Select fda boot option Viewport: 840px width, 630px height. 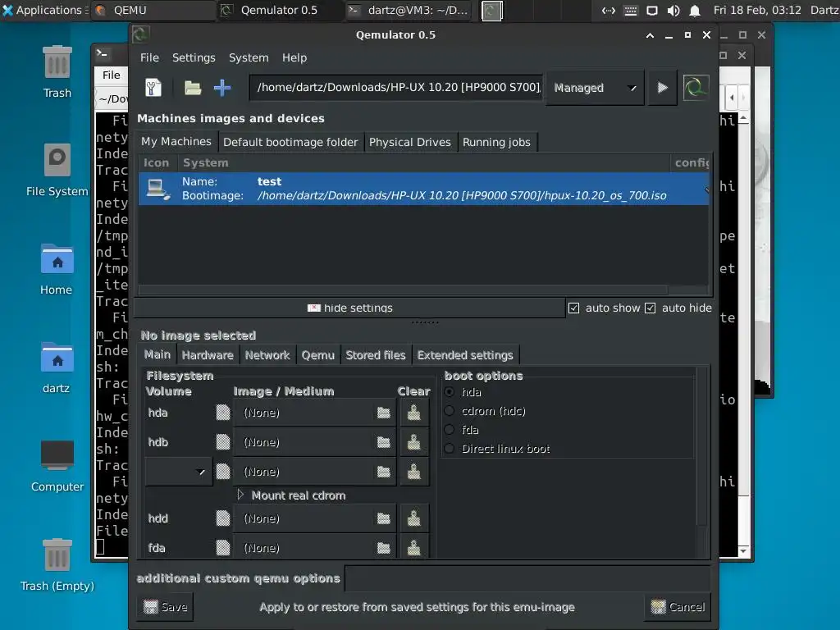coord(450,430)
